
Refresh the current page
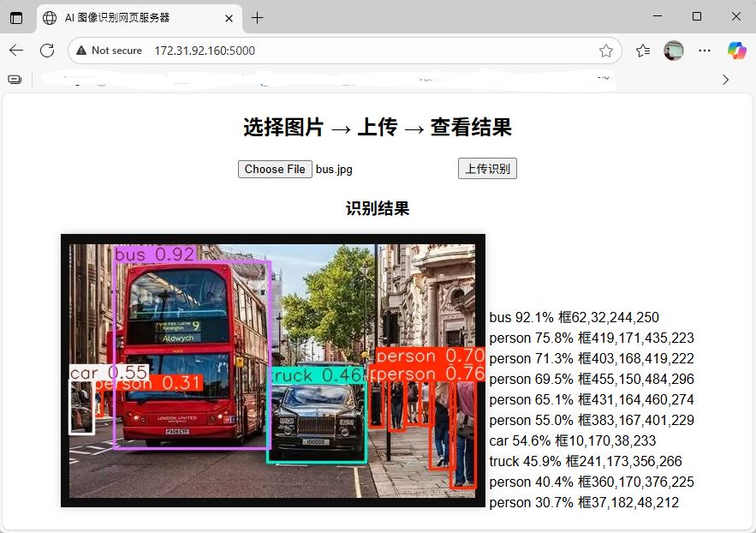[47, 51]
